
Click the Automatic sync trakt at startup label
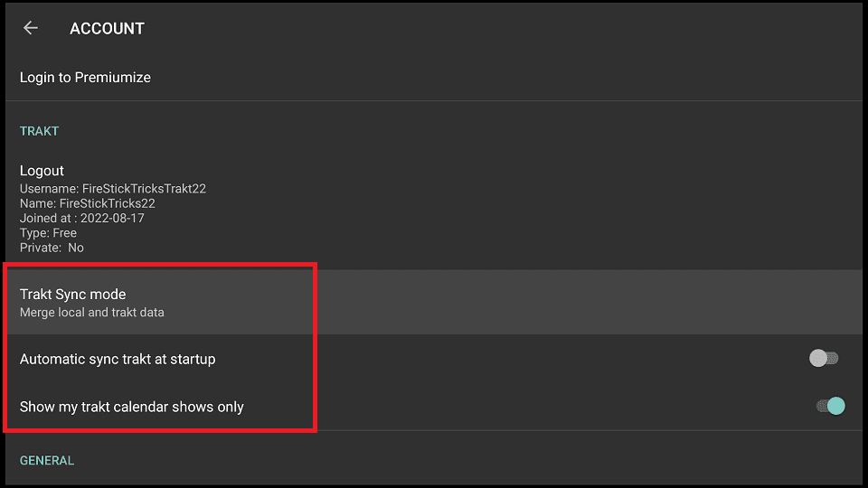118,359
